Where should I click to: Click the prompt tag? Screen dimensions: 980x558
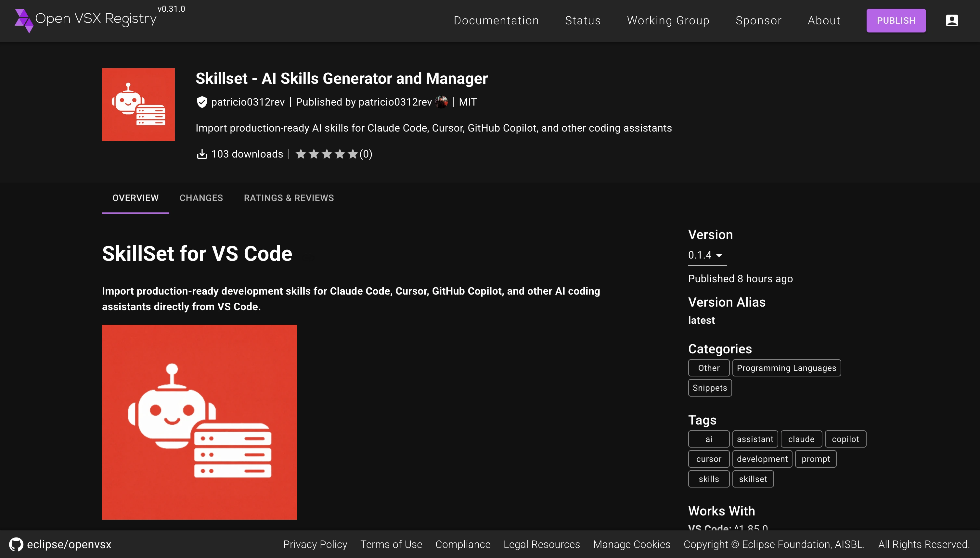[x=816, y=459]
